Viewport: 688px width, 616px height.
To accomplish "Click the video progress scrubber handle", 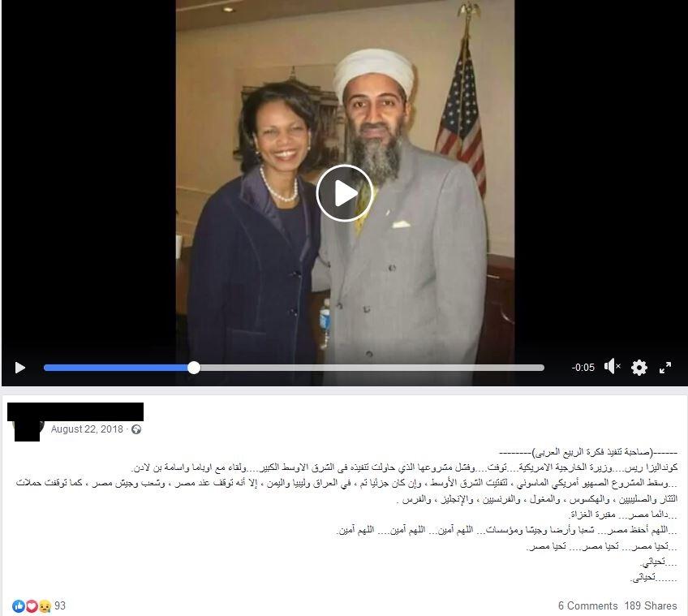I will coord(193,368).
